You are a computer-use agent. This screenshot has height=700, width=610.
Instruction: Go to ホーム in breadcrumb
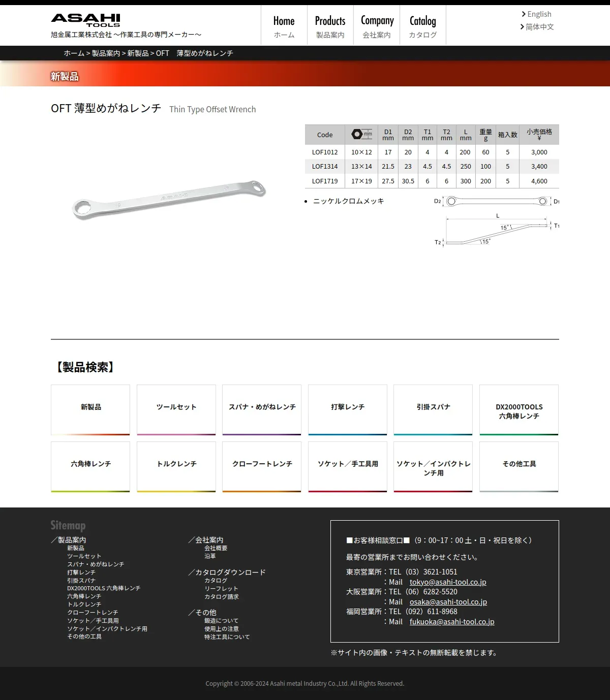coord(74,53)
